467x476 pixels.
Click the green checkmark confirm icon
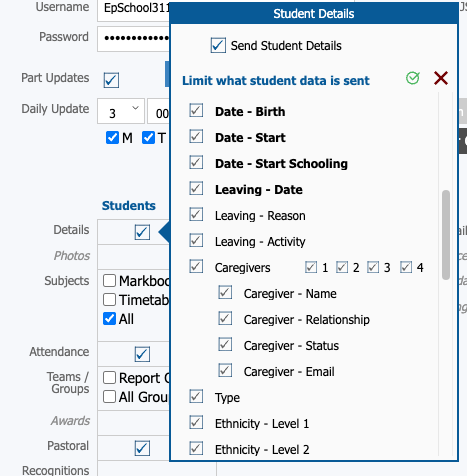tap(413, 78)
